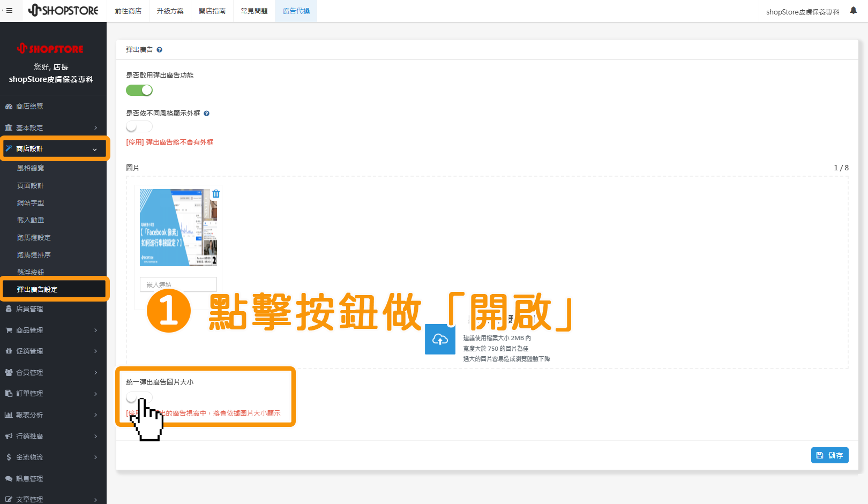This screenshot has height=504, width=868.
Task: Click the hamburger menu icon
Action: 9,11
